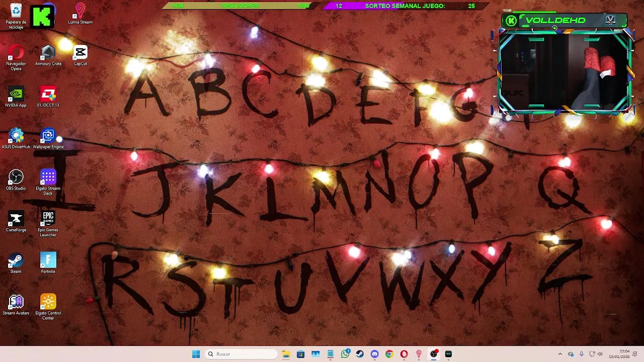The width and height of the screenshot is (644, 362).
Task: Open the green K Kick desktop shortcut
Action: (x=42, y=17)
